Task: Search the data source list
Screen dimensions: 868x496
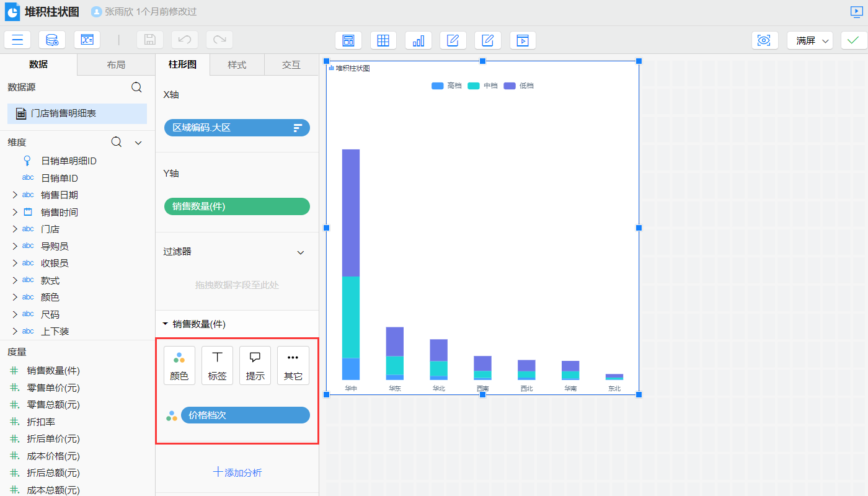Action: pos(137,87)
